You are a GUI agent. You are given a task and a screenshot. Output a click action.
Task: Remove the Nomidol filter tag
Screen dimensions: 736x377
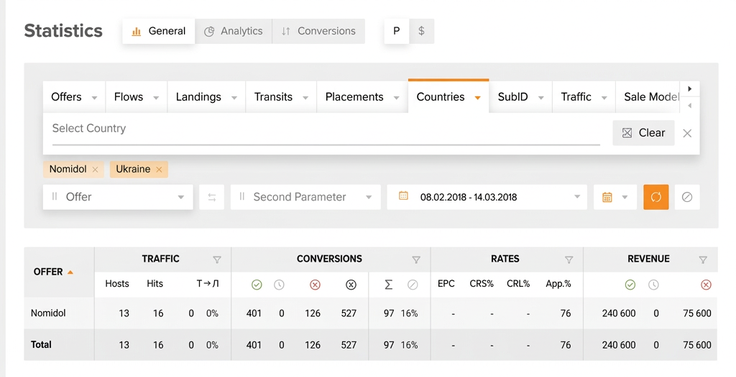click(x=95, y=170)
